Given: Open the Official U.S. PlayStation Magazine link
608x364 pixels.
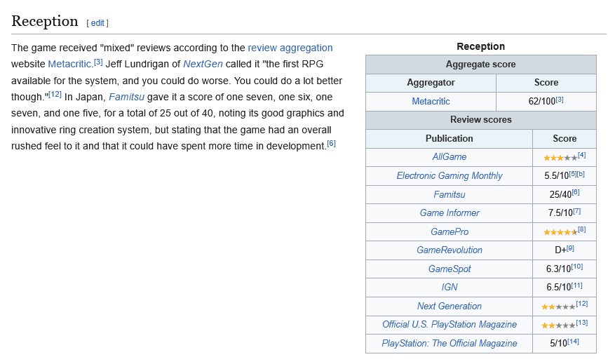Looking at the screenshot, I should tap(449, 325).
